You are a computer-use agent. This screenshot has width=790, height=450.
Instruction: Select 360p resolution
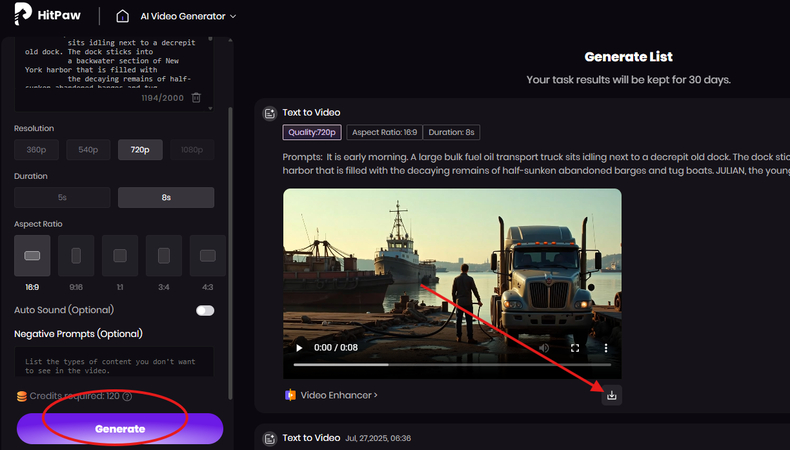point(36,150)
